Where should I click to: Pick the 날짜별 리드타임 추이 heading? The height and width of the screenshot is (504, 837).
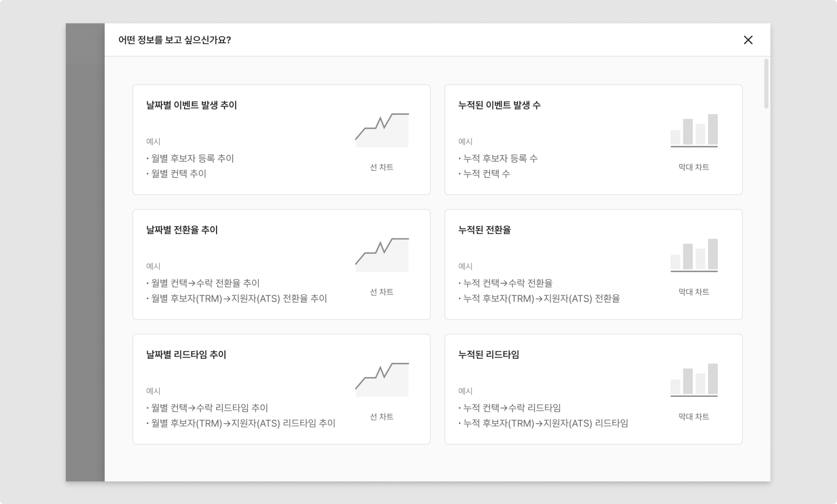point(186,355)
